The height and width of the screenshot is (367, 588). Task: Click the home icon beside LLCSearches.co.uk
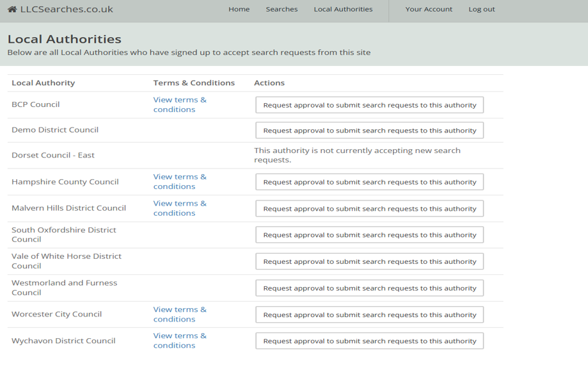pyautogui.click(x=12, y=10)
